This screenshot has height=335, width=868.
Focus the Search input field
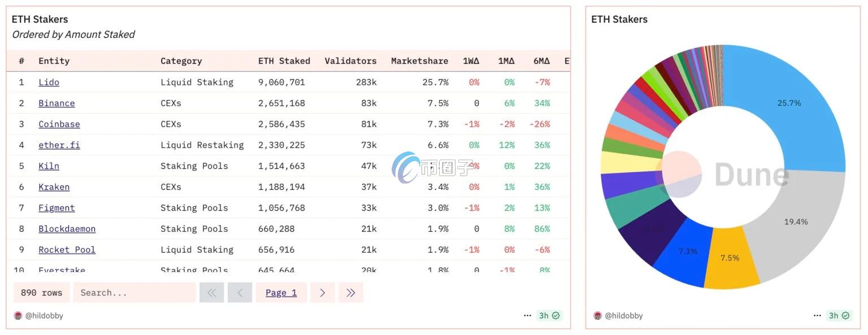(x=134, y=293)
